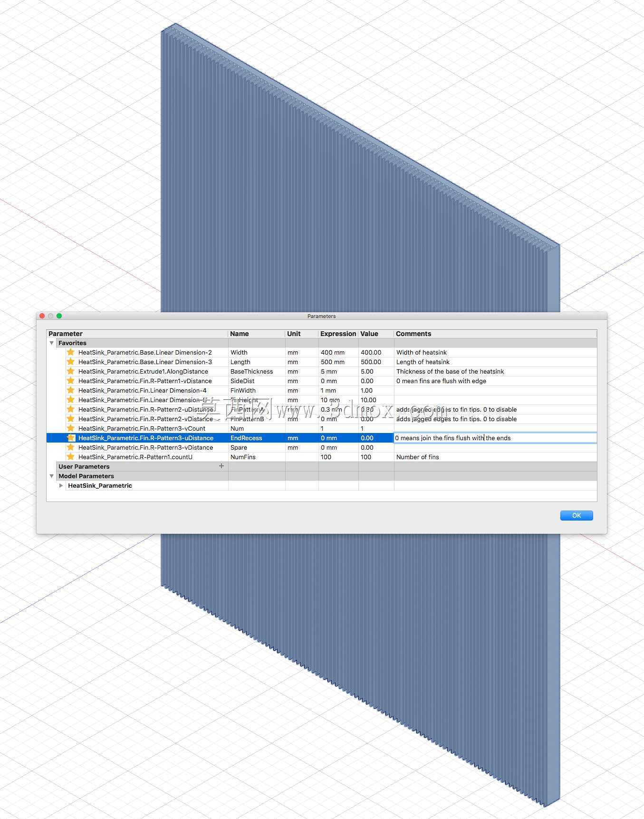Viewport: 644px width, 819px height.
Task: Select the BaseThickness expression '5 mm'
Action: [x=329, y=371]
